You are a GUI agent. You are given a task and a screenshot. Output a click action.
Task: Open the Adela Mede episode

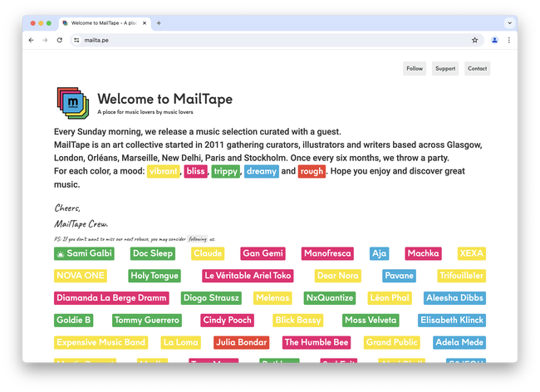coord(459,343)
